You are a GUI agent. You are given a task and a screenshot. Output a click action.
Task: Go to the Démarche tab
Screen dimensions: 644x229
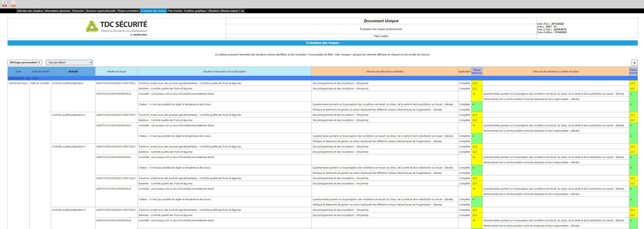tap(78, 11)
